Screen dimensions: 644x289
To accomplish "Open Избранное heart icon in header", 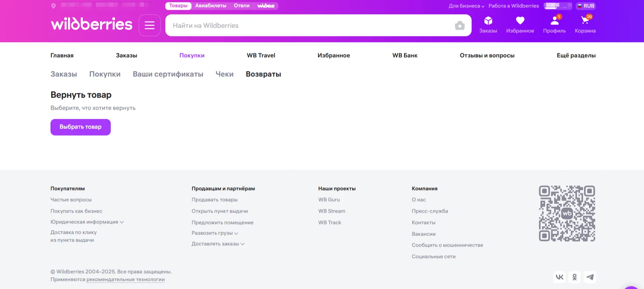I will tap(520, 21).
